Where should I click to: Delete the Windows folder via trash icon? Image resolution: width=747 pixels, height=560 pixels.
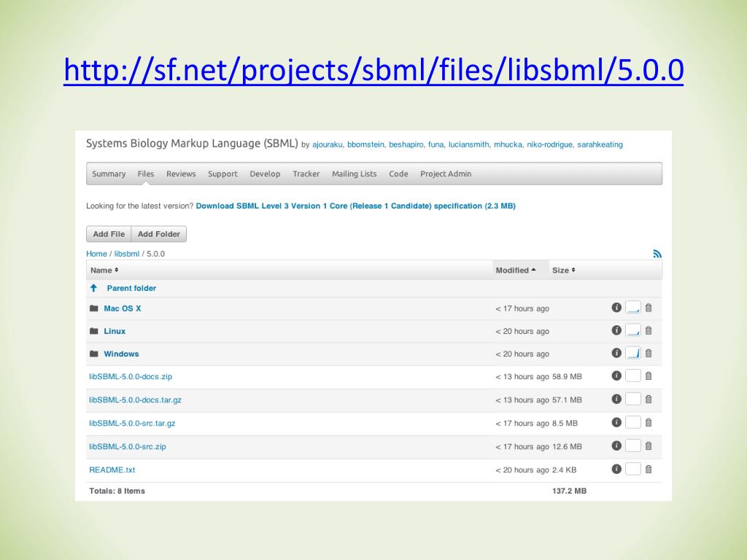tap(649, 354)
